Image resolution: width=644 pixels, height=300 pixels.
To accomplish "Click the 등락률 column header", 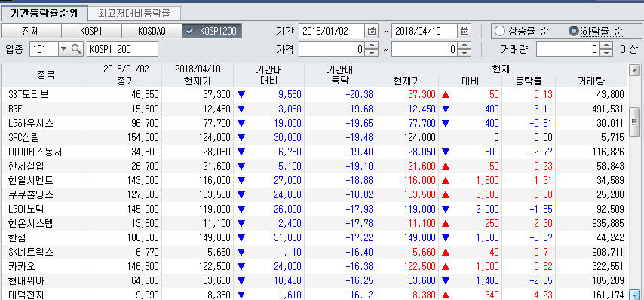I will click(x=528, y=81).
